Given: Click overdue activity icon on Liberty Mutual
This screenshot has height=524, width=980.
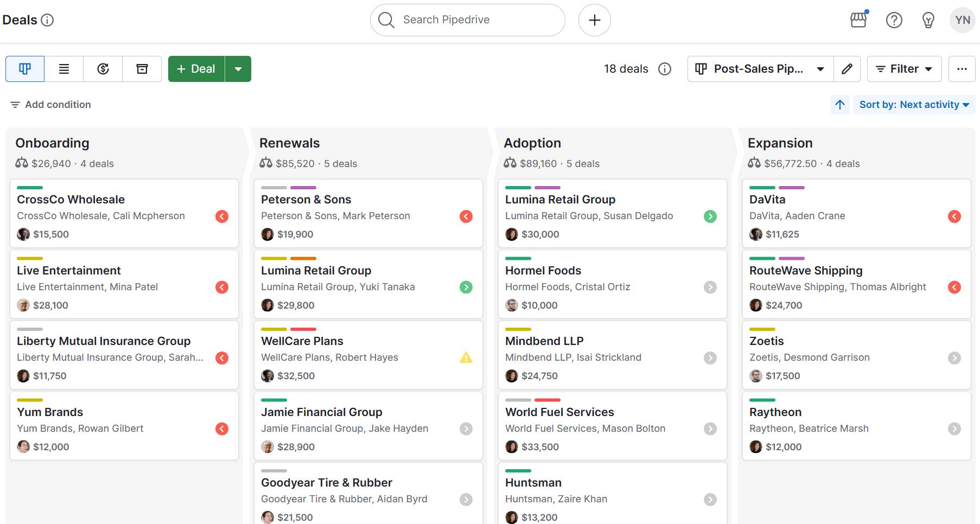Looking at the screenshot, I should [x=222, y=358].
